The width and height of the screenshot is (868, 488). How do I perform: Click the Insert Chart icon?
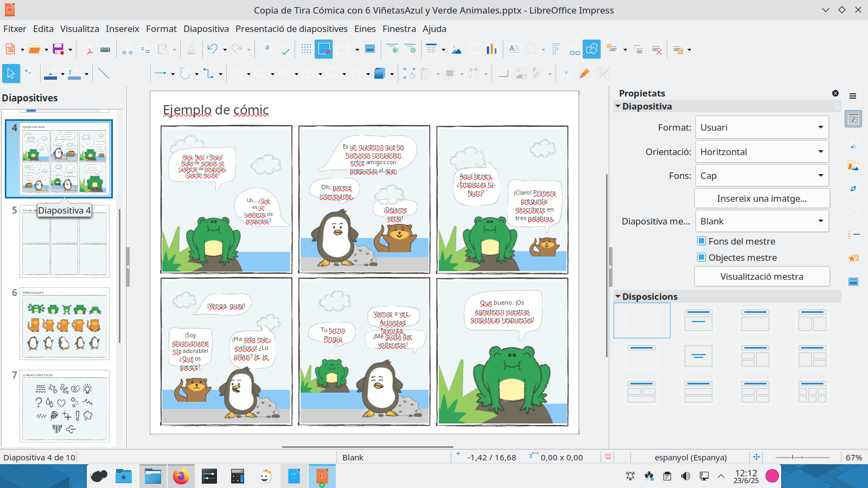(492, 49)
